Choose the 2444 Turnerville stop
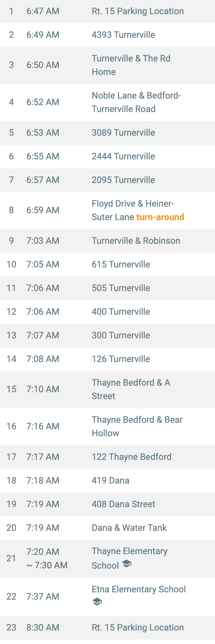This screenshot has width=215, height=644. coord(107,156)
